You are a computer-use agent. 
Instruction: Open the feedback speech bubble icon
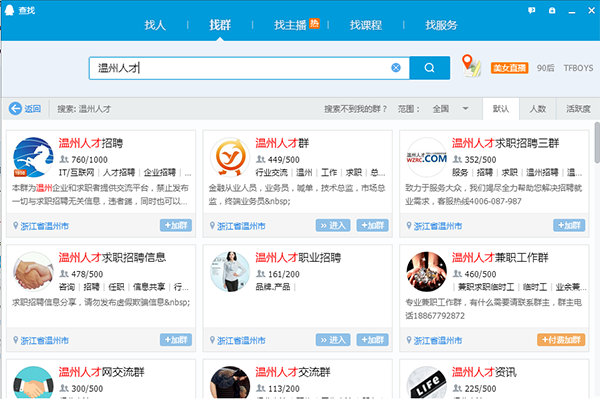pyautogui.click(x=532, y=10)
